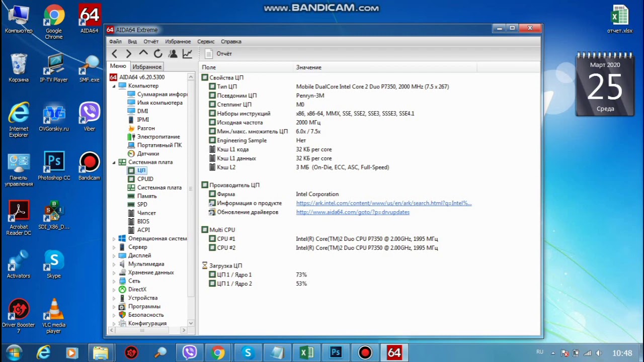
Task: Open the Файл menu
Action: [115, 42]
